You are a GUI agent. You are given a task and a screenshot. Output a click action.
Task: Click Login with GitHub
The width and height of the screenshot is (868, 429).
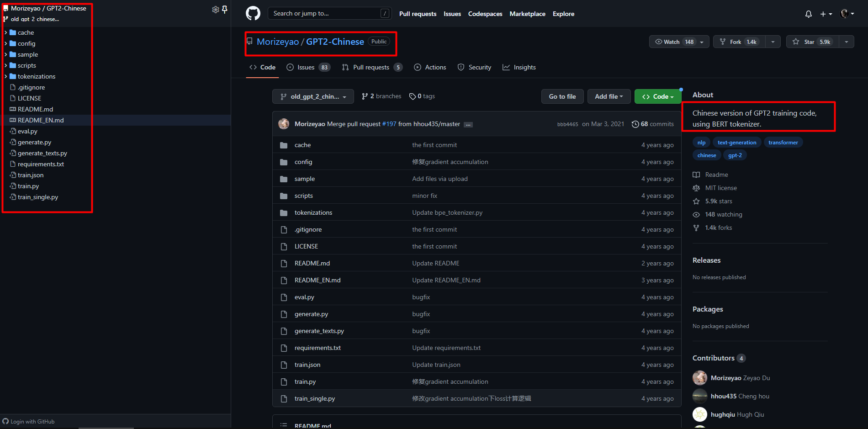(28, 421)
